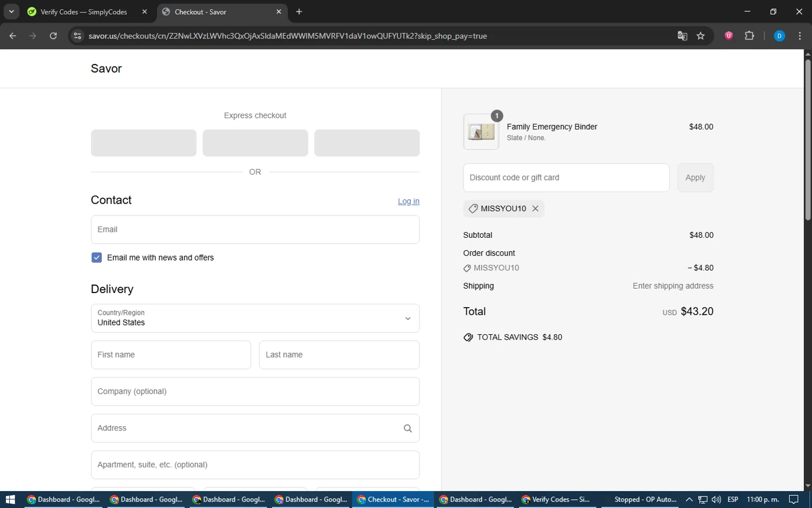This screenshot has height=508, width=812.
Task: Click the browser forward arrow
Action: pos(33,36)
